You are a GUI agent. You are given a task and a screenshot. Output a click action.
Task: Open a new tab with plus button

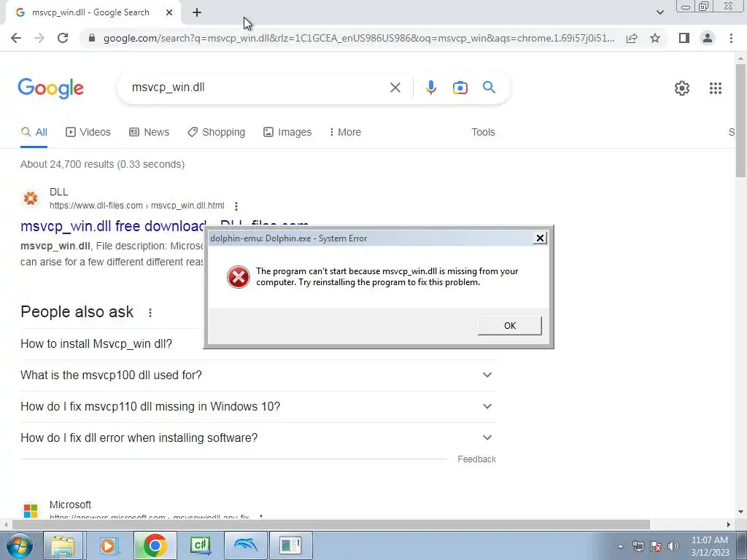[x=197, y=12]
